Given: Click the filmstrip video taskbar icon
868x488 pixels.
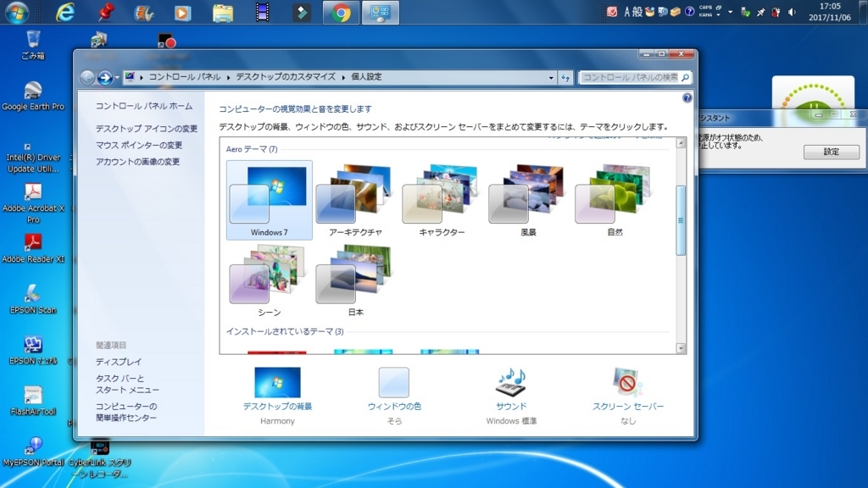Looking at the screenshot, I should coord(263,13).
